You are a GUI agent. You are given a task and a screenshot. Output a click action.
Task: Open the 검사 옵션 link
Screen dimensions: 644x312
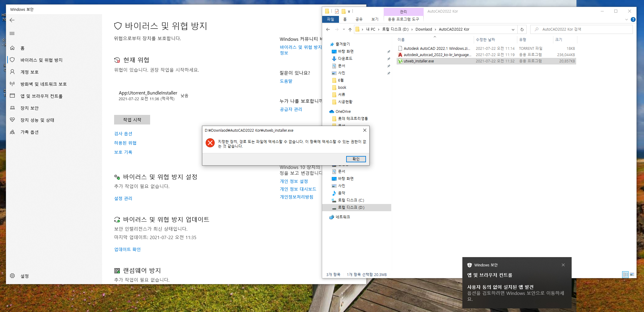(x=123, y=133)
